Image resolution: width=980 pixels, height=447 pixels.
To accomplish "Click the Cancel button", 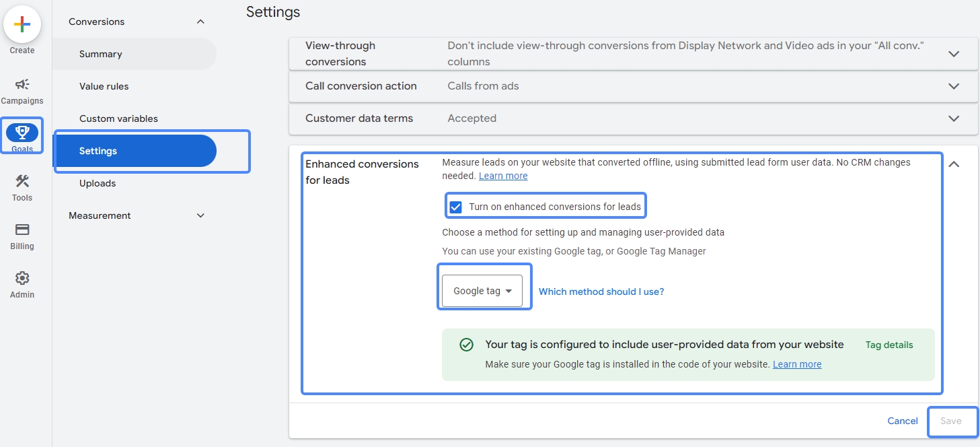I will [x=903, y=421].
